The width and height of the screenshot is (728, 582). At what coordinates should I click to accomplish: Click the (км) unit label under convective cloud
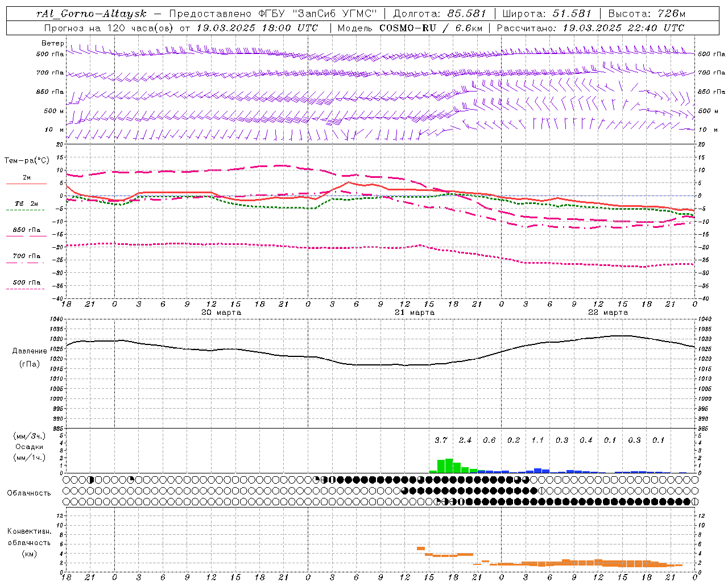(29, 554)
